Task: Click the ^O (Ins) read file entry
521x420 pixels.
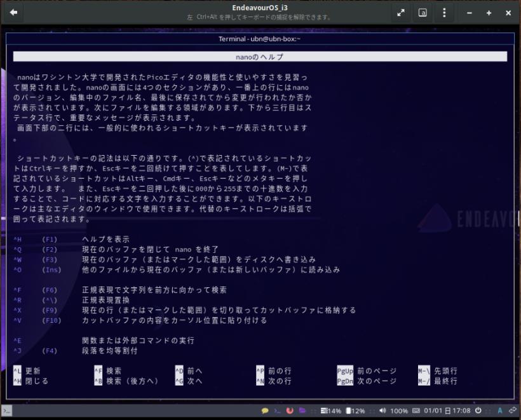Action: [x=177, y=270]
